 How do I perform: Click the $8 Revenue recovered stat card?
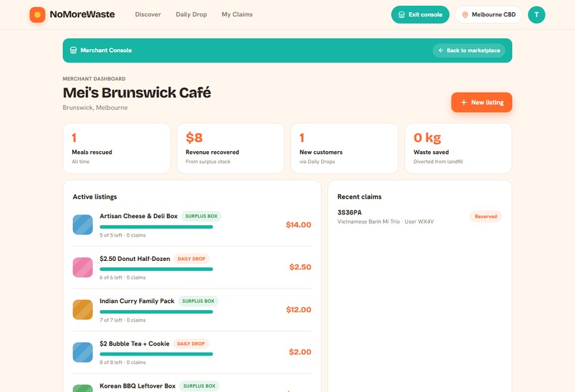coord(230,148)
